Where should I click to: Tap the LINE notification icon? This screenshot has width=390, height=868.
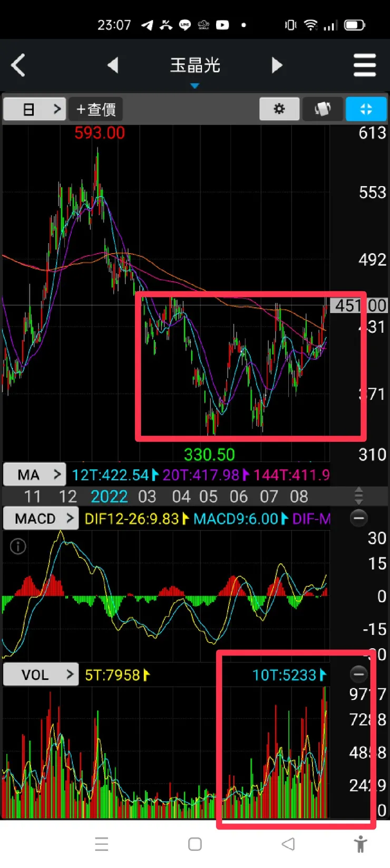point(185,25)
